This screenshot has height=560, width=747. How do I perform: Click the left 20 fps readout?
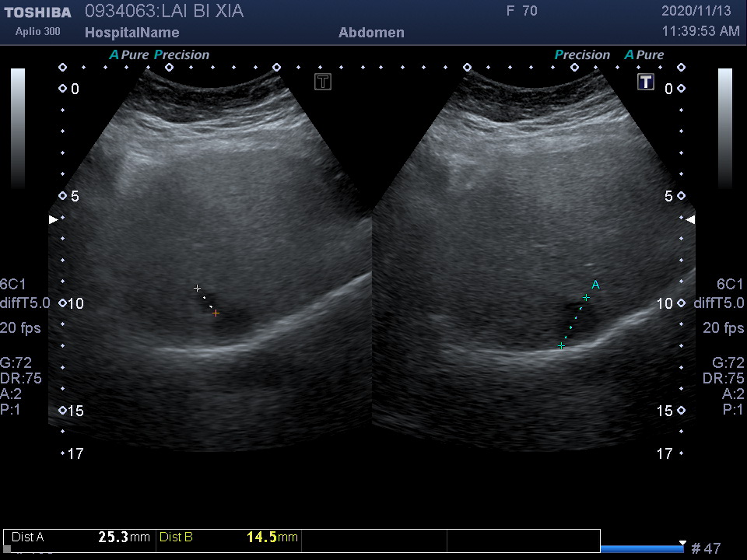[x=20, y=328]
